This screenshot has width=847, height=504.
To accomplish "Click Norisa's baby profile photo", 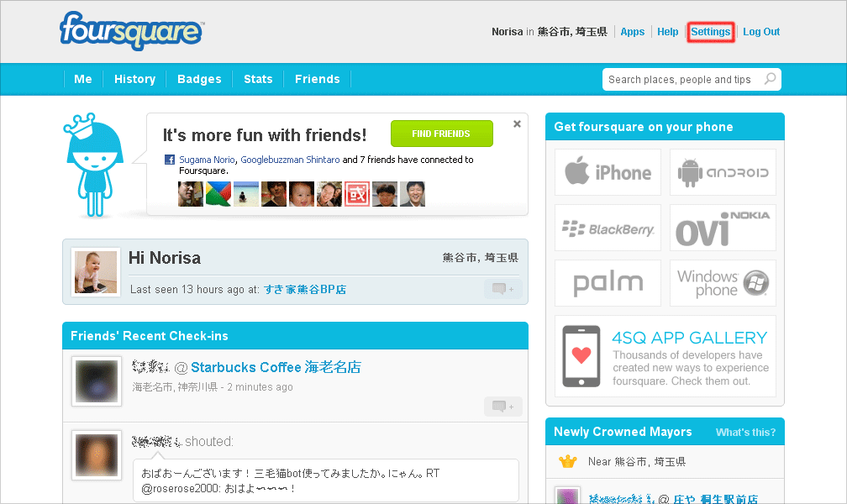I will [x=96, y=272].
